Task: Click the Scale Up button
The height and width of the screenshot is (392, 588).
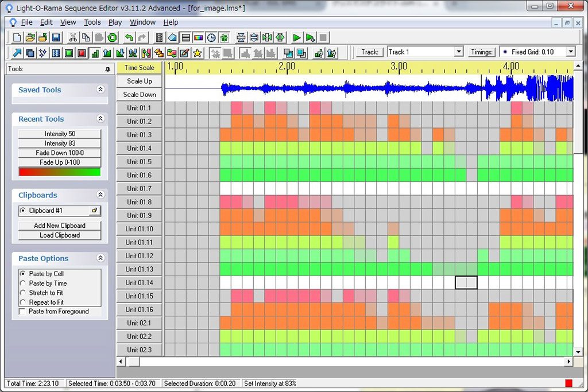Action: [x=140, y=81]
